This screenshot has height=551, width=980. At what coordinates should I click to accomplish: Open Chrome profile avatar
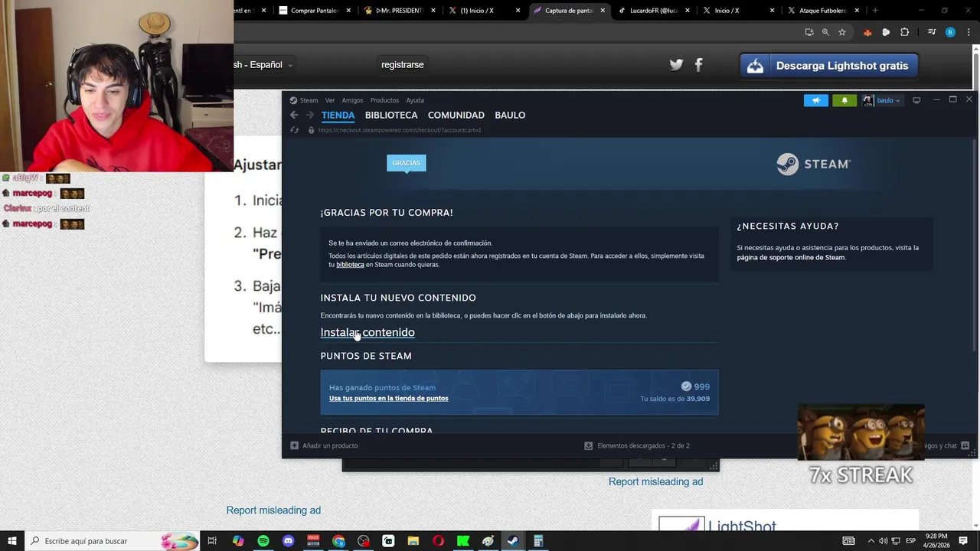pos(950,32)
